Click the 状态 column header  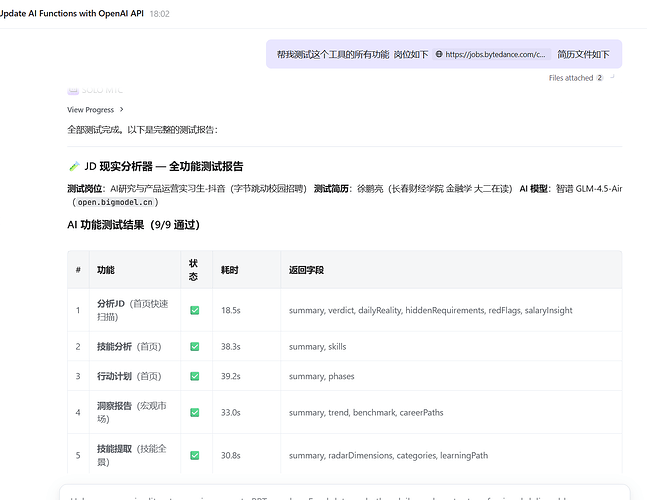(194, 270)
